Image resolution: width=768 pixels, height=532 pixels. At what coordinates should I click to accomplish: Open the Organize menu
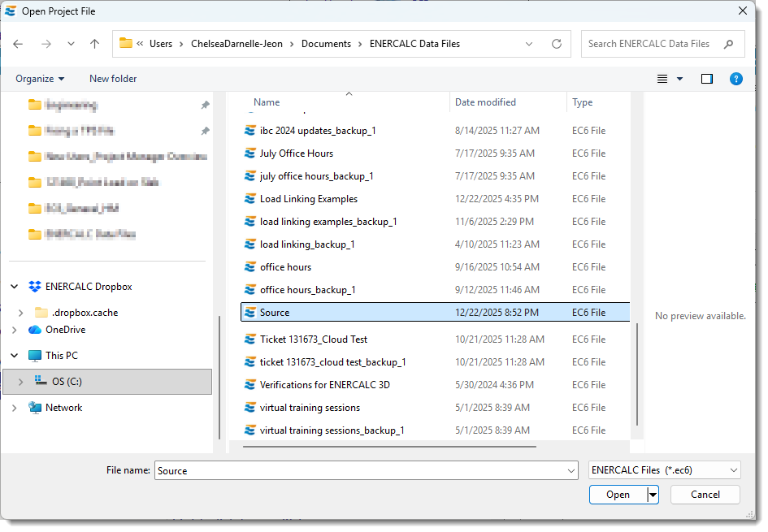click(39, 79)
